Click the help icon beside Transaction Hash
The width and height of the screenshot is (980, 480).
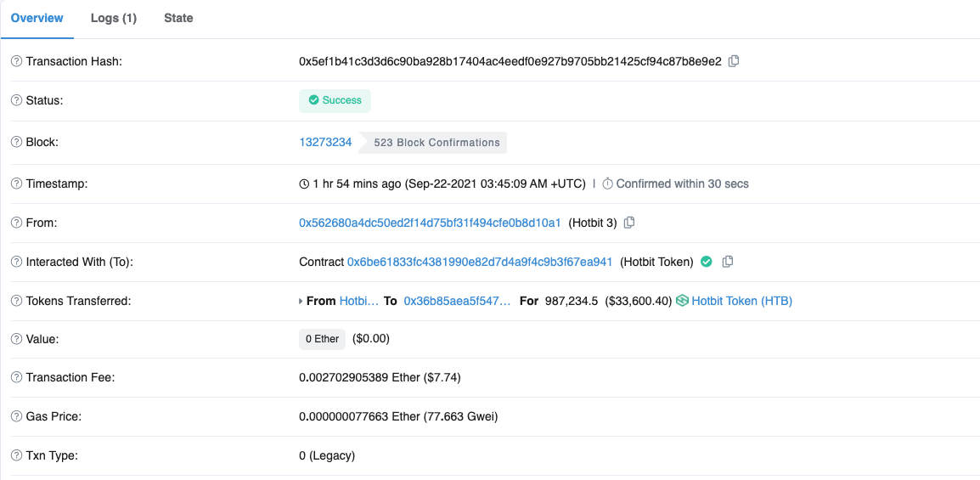(x=16, y=62)
